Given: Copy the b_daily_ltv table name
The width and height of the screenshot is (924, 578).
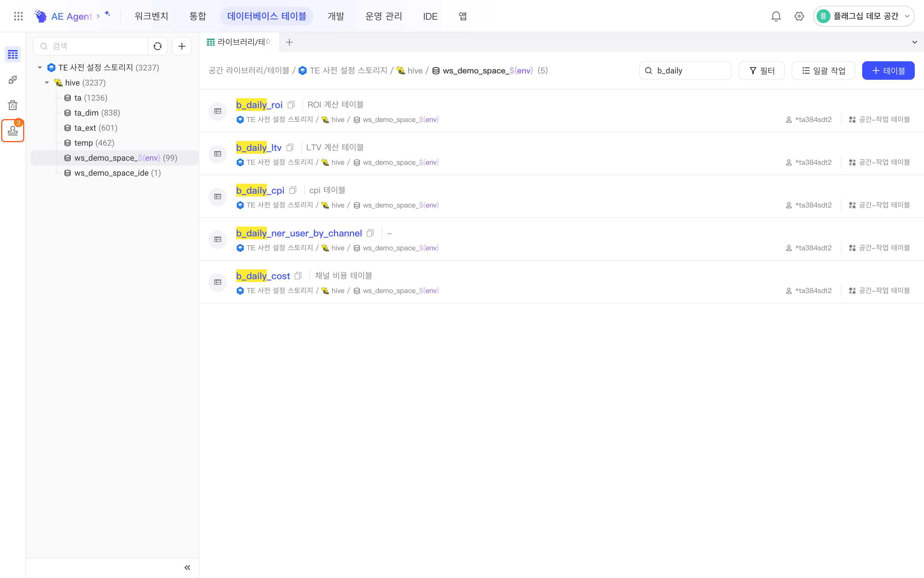Looking at the screenshot, I should coord(290,148).
